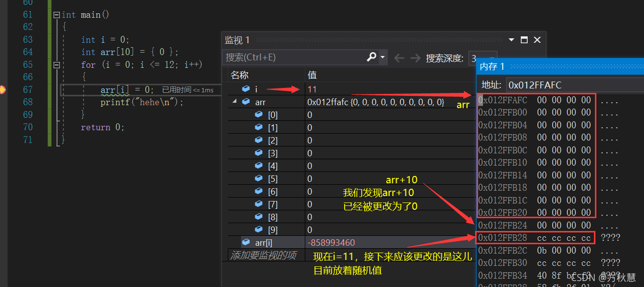
Task: Click the return 0 line
Action: click(103, 127)
